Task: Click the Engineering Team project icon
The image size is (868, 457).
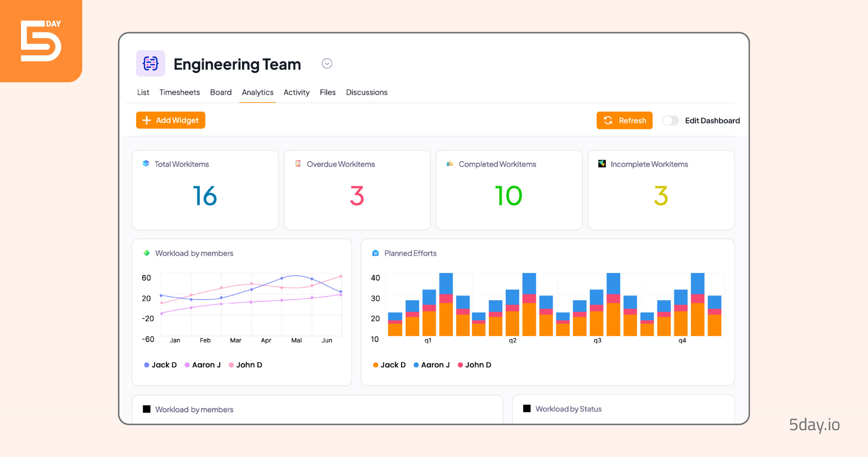Action: click(151, 63)
